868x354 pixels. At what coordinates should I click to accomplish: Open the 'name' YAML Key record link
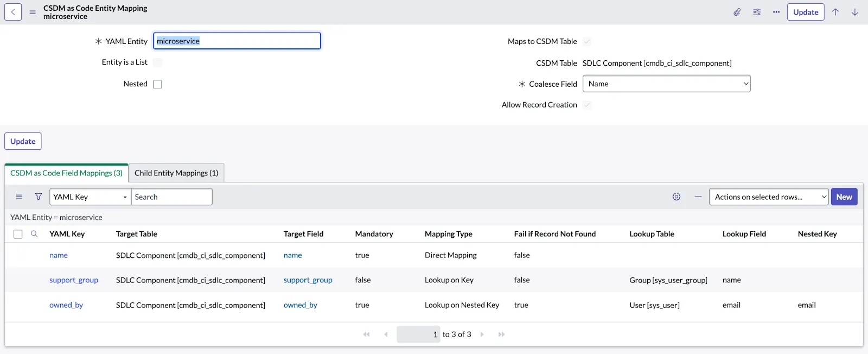59,255
